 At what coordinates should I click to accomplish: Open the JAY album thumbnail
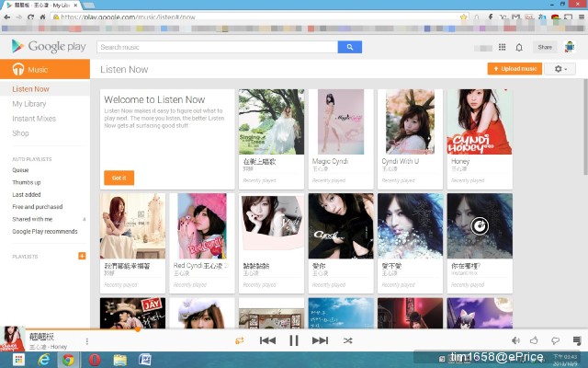[132, 313]
